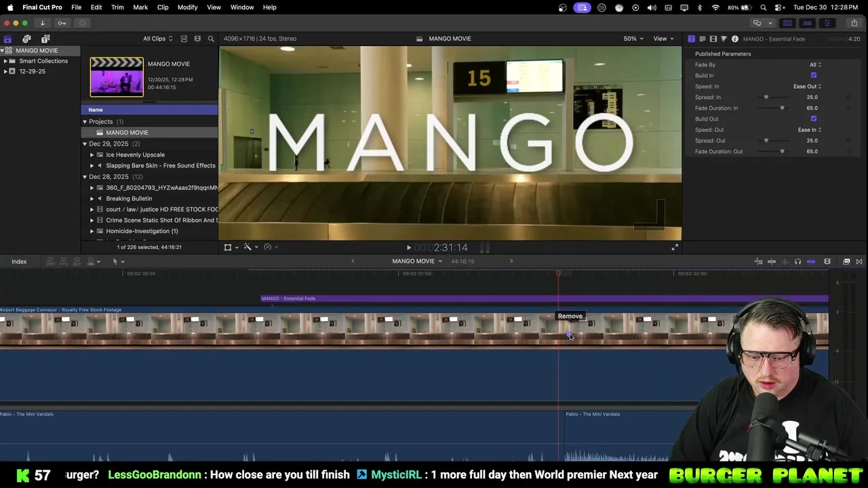Open timeline clip appearance icon

click(x=827, y=262)
